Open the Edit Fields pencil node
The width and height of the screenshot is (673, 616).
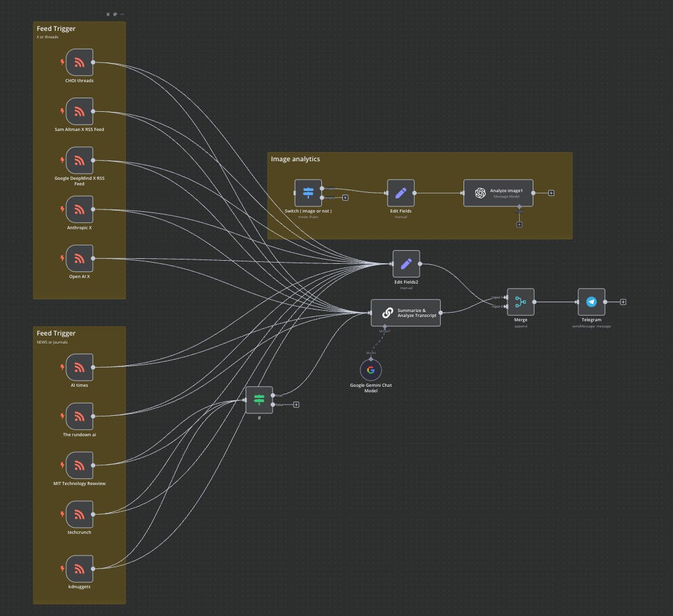click(x=401, y=193)
